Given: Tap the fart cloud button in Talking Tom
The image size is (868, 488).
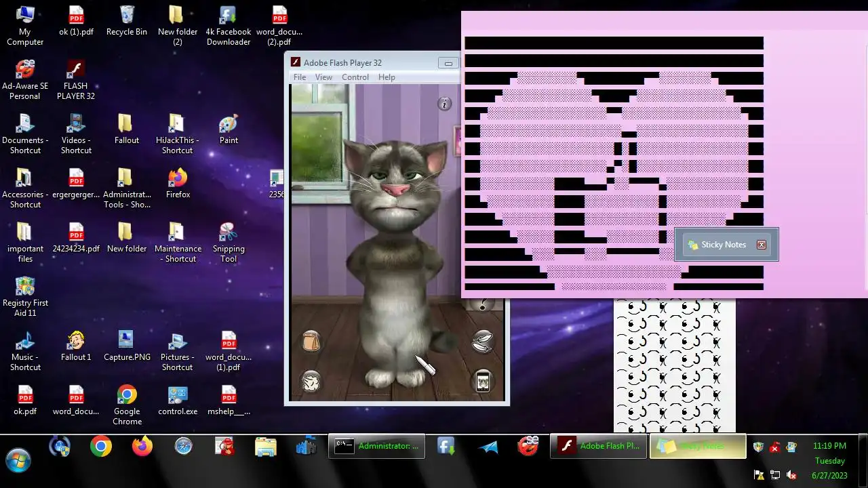Looking at the screenshot, I should point(311,382).
